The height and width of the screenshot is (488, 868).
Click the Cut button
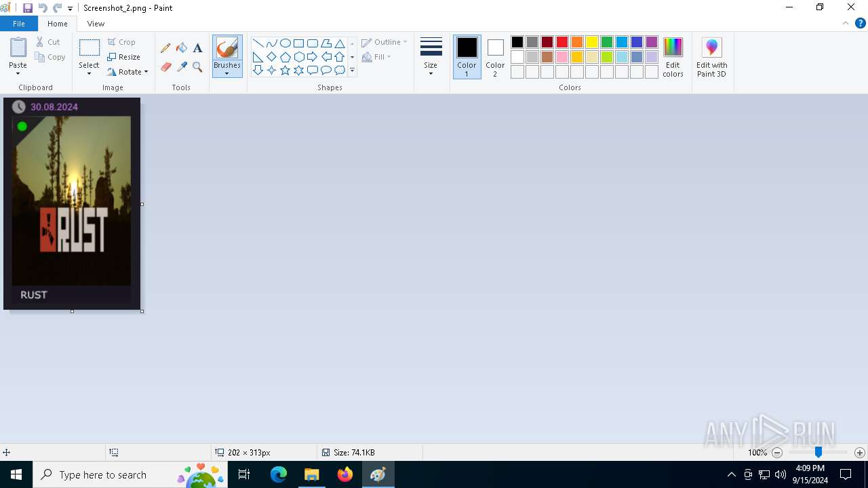(x=47, y=42)
